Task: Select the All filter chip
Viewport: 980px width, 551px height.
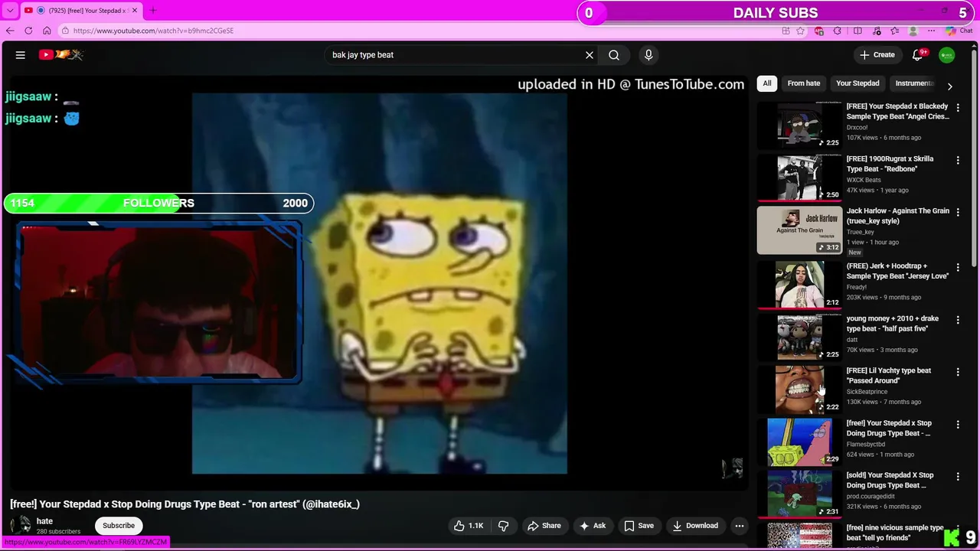Action: pos(767,83)
